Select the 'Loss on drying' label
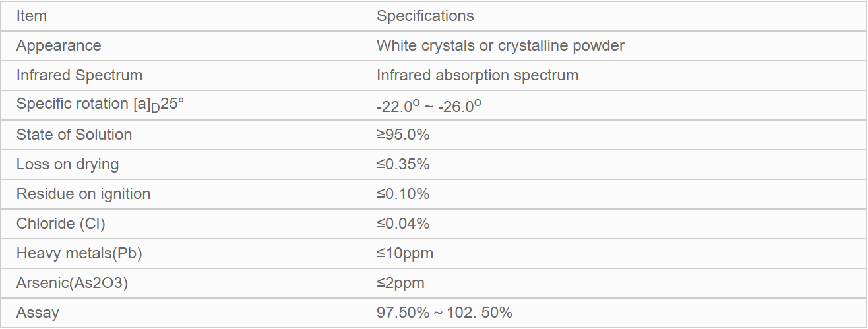 pyautogui.click(x=67, y=164)
